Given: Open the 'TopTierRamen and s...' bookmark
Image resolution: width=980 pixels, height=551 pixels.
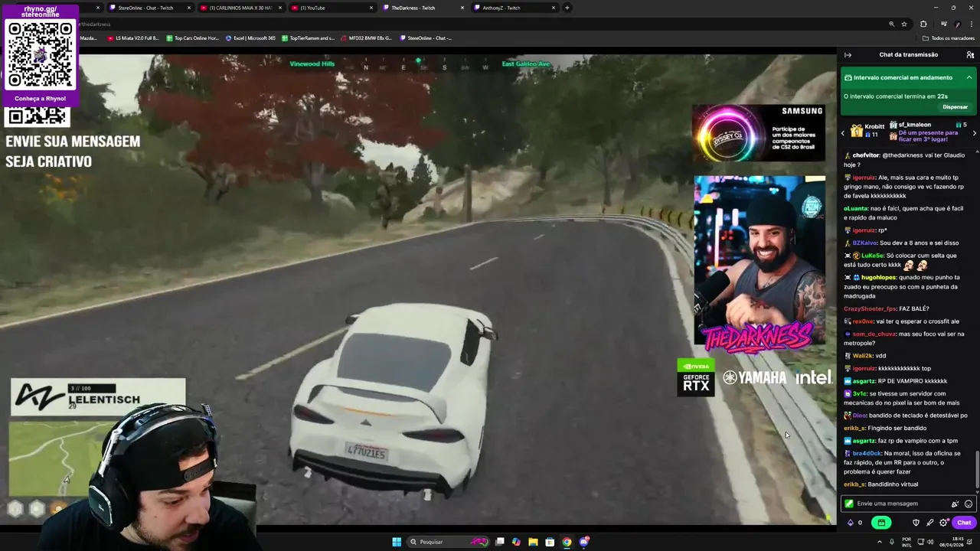Looking at the screenshot, I should coord(309,37).
